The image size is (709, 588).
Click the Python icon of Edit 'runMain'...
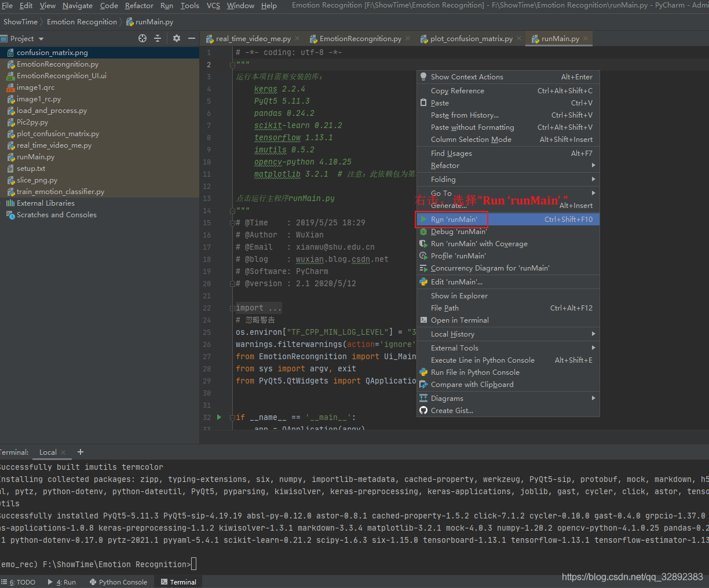423,282
